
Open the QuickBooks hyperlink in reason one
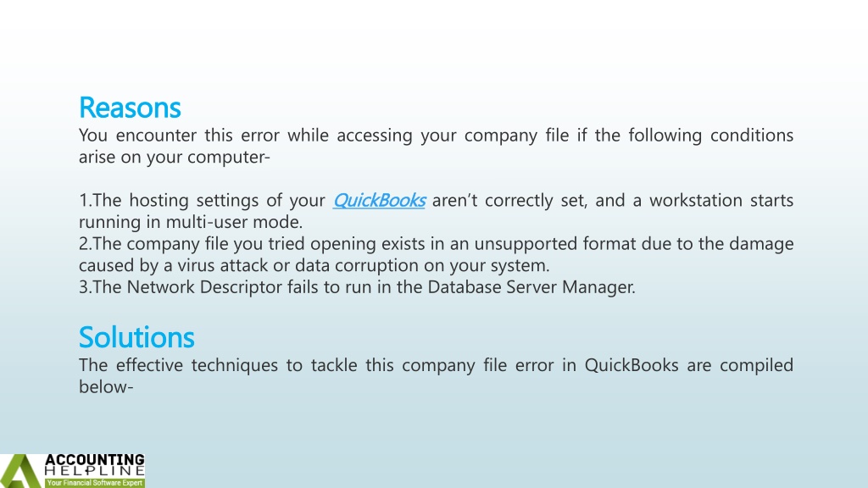[x=379, y=200]
